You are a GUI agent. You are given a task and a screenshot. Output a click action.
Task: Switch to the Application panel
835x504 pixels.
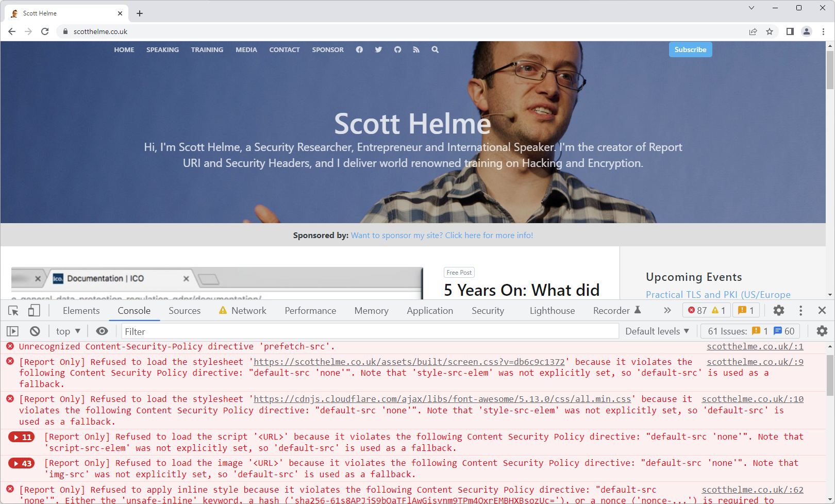[430, 310]
